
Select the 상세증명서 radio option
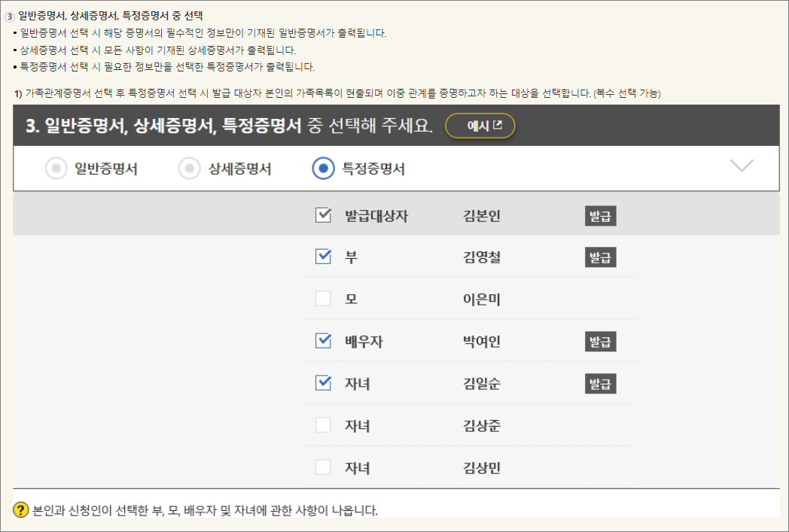pos(190,169)
